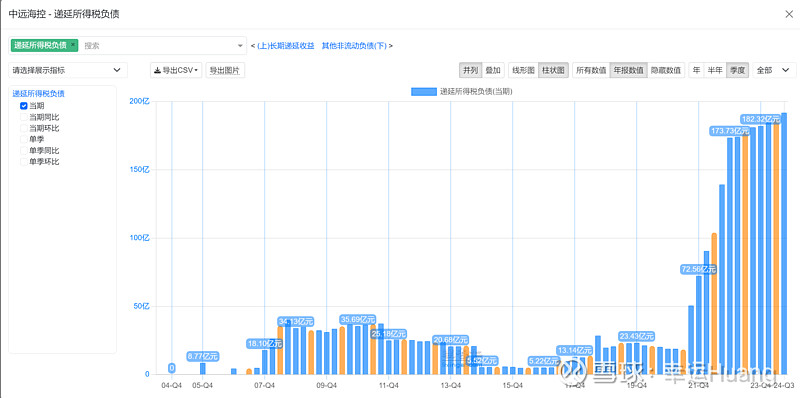
Task: Show 所有数值 labels
Action: coord(591,70)
